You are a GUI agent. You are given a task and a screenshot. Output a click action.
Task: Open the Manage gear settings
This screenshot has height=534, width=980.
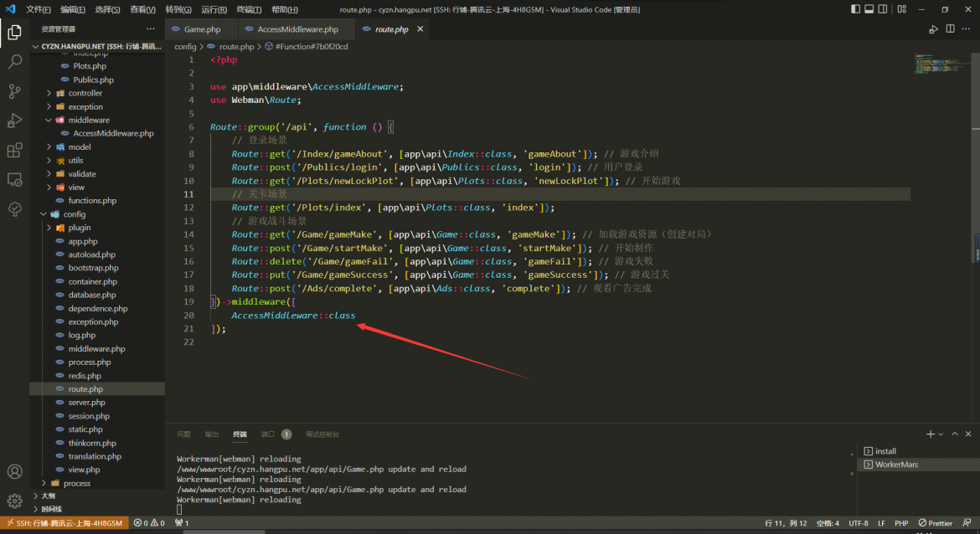(x=14, y=501)
